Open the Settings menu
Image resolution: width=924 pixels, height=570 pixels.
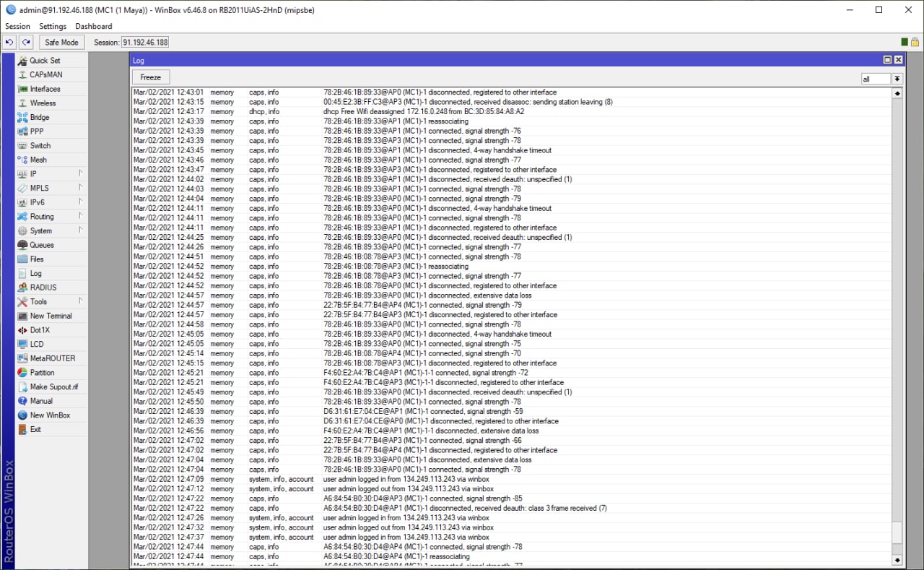pyautogui.click(x=53, y=26)
